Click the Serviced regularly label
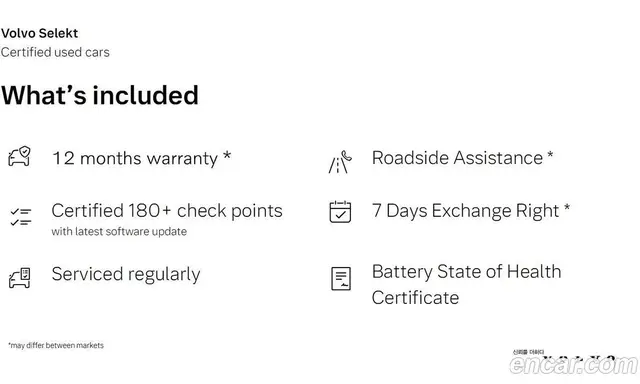 (126, 274)
